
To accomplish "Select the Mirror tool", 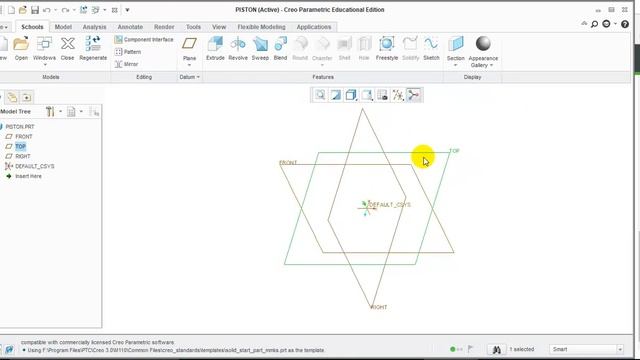I will point(127,64).
